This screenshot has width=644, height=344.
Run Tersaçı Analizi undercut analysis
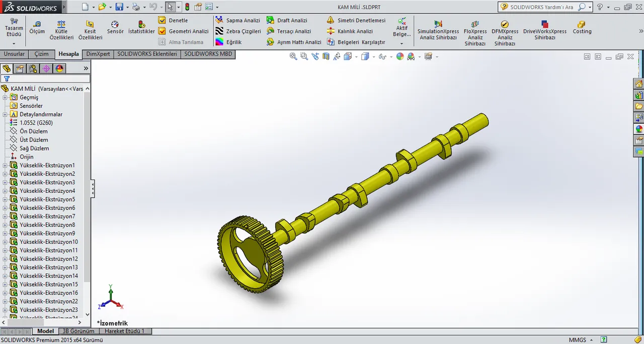[289, 31]
